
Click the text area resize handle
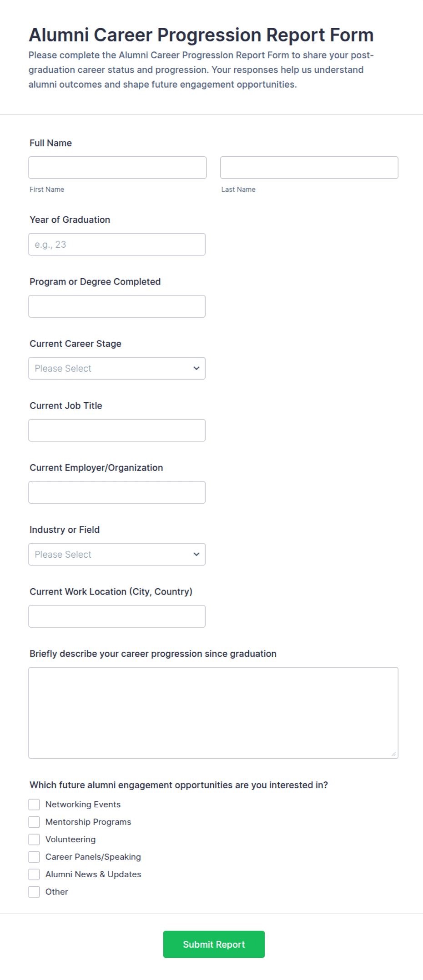click(393, 754)
